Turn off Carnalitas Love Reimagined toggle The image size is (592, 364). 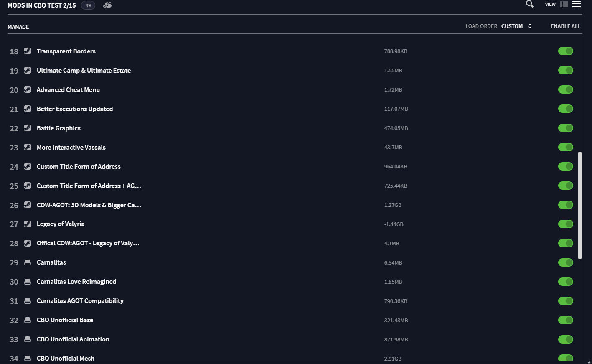pos(566,282)
